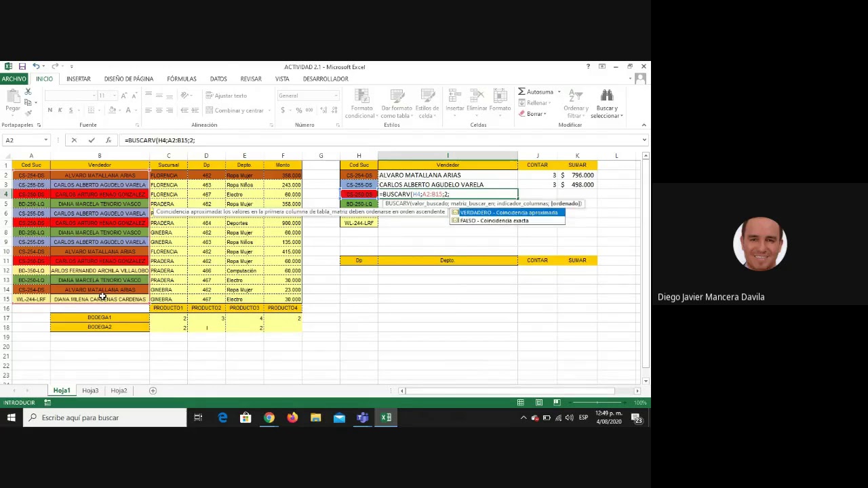This screenshot has height=488, width=868.
Task: Click the Cut scissors icon
Action: coord(28,92)
